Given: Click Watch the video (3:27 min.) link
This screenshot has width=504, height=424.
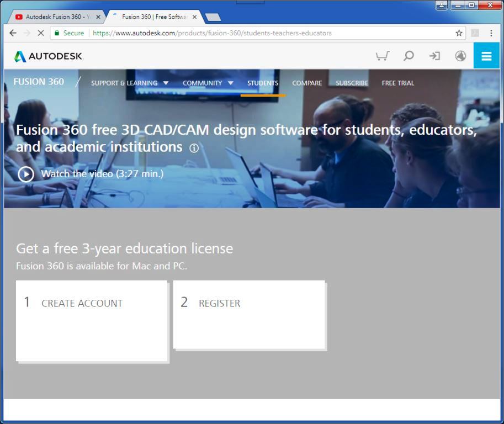Looking at the screenshot, I should click(102, 174).
